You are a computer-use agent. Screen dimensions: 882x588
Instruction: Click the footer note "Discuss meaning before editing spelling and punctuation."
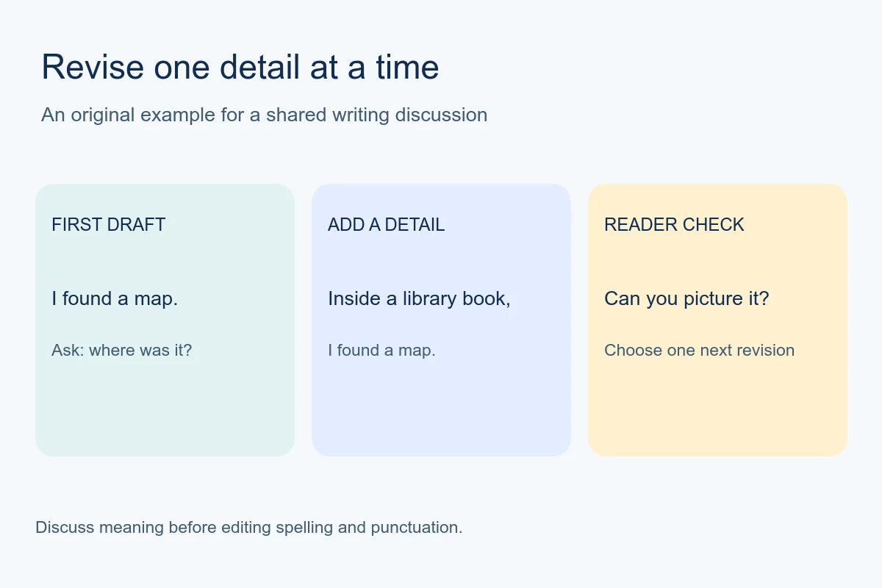click(249, 528)
